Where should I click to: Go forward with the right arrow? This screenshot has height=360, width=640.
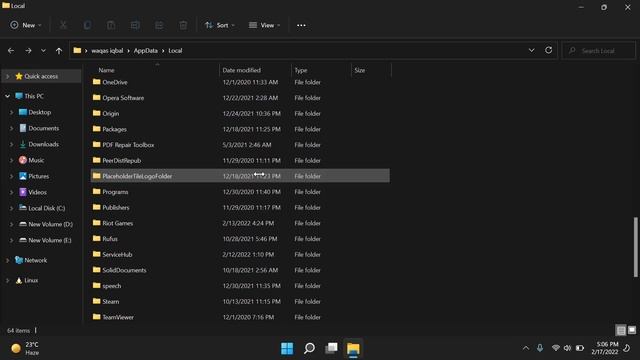28,51
